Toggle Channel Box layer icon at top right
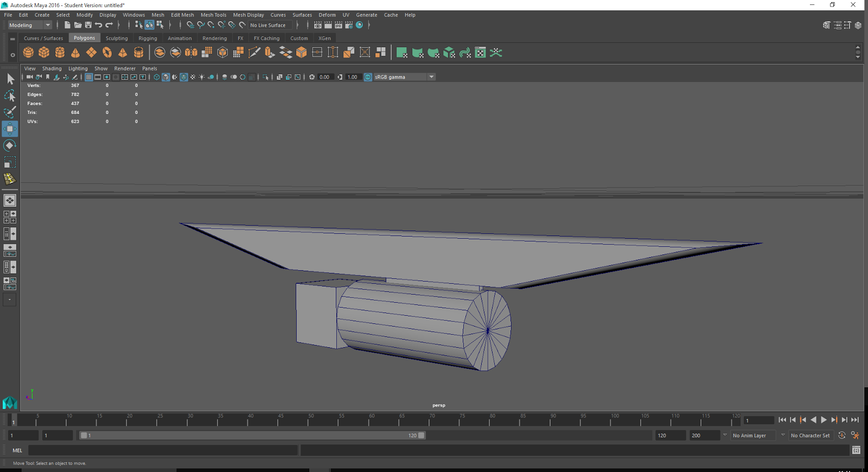 point(858,25)
